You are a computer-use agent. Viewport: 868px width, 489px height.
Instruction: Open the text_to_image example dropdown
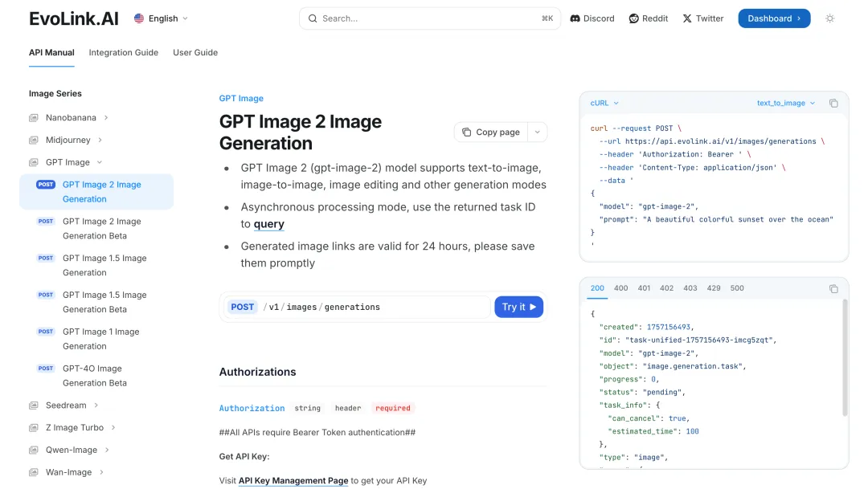click(786, 103)
